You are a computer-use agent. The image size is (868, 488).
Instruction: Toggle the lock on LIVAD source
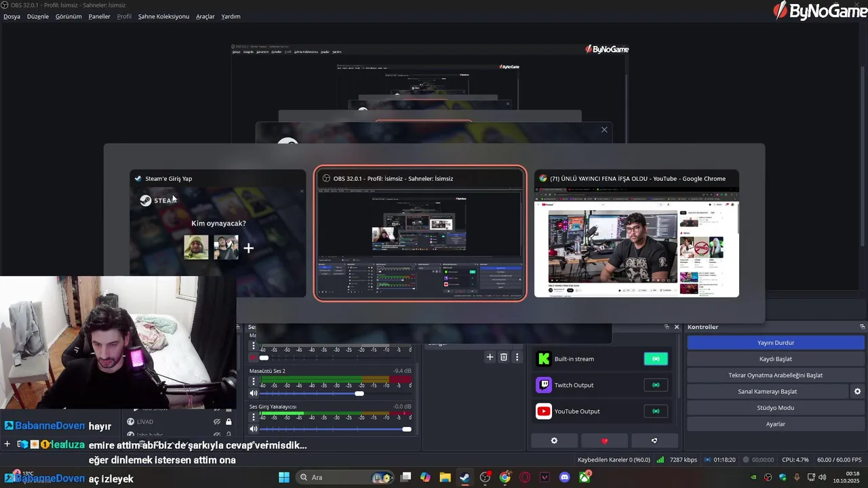(x=229, y=422)
